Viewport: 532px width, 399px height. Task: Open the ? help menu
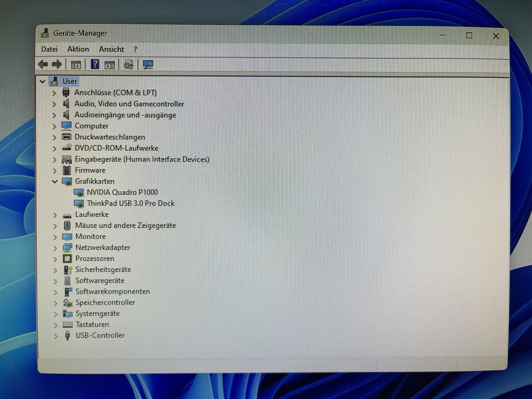click(x=135, y=49)
